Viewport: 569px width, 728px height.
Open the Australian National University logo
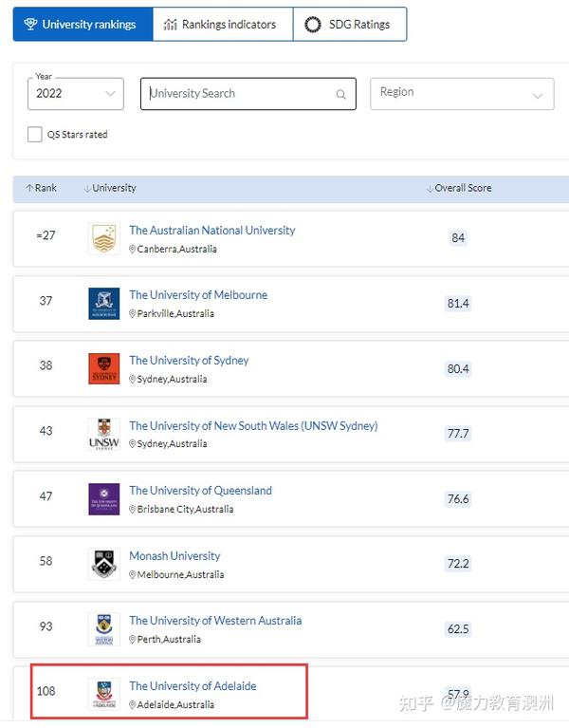click(x=104, y=238)
